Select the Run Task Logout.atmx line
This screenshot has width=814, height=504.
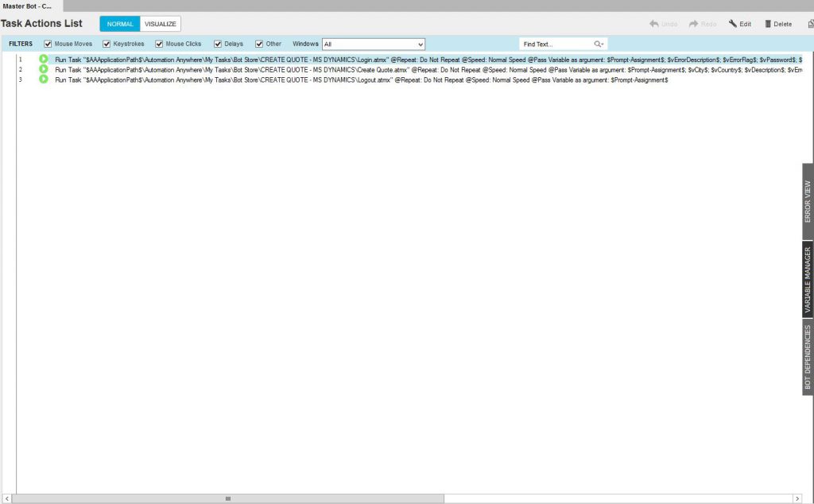tap(362, 80)
